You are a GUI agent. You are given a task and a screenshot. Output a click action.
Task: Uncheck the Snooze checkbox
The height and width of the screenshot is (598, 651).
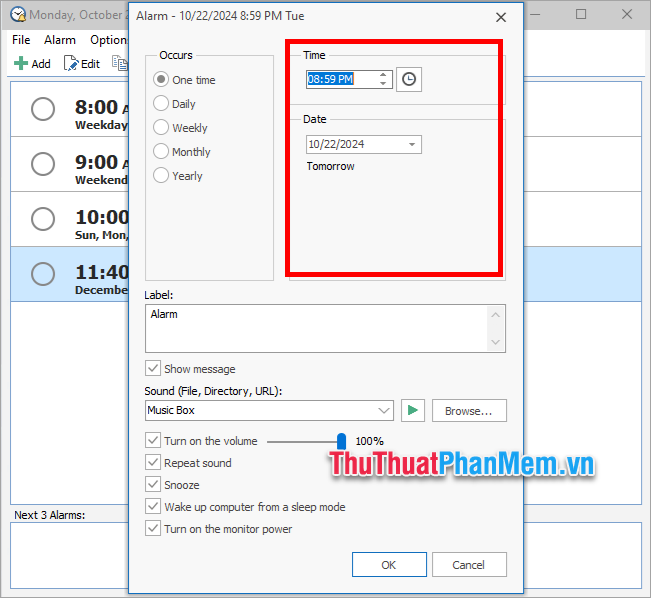[153, 484]
